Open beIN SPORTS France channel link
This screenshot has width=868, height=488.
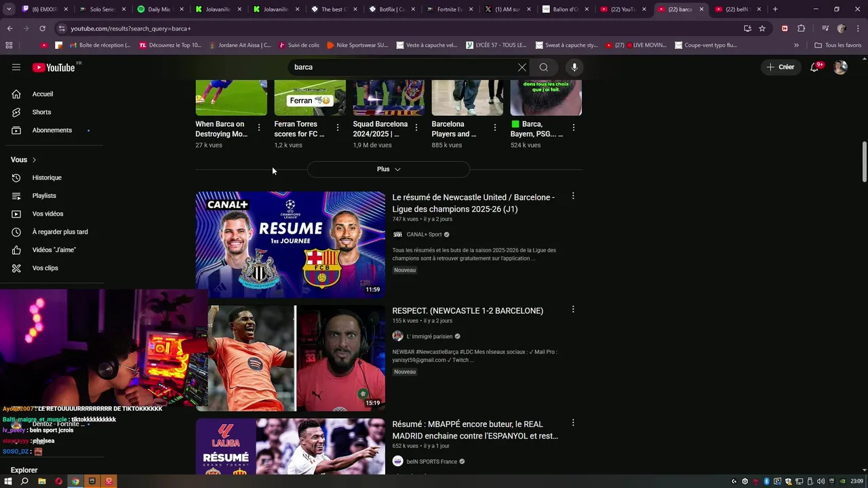pos(432,462)
